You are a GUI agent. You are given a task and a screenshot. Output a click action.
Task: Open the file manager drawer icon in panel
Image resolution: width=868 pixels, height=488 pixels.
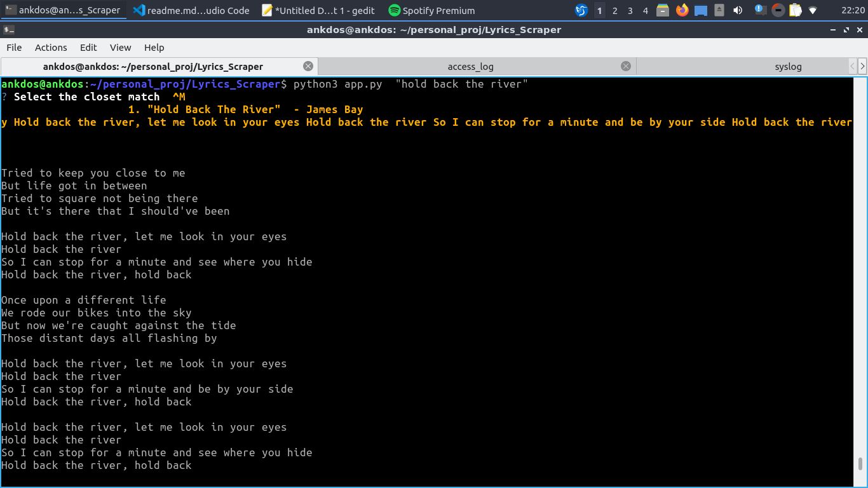[x=663, y=10]
